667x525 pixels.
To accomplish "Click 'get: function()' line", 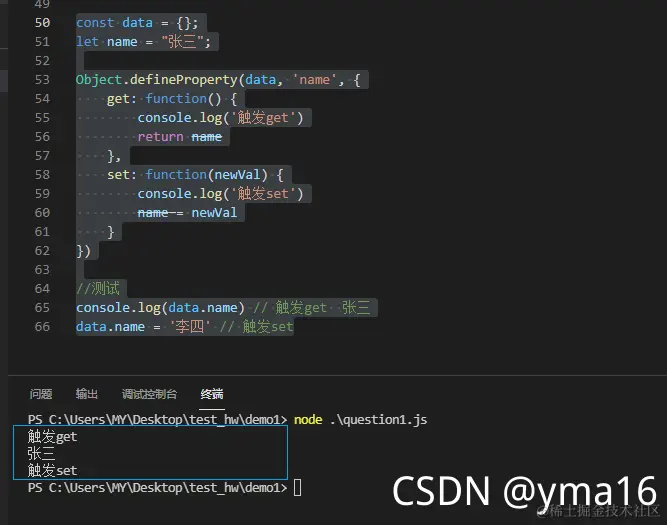I will point(172,99).
